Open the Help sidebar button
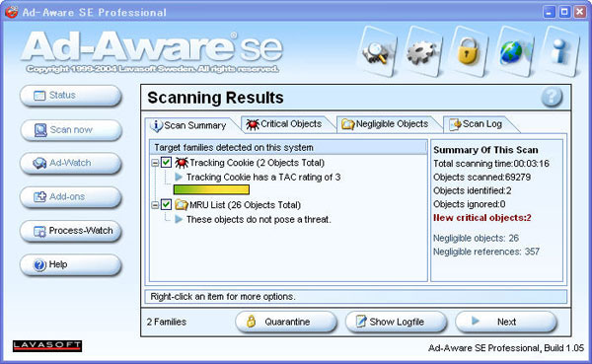This screenshot has width=592, height=364. point(71,264)
